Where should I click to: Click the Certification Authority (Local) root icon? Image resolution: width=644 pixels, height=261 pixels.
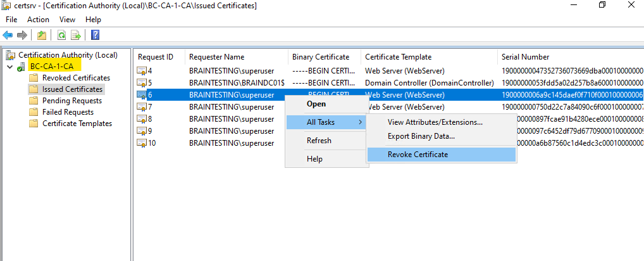pyautogui.click(x=11, y=55)
